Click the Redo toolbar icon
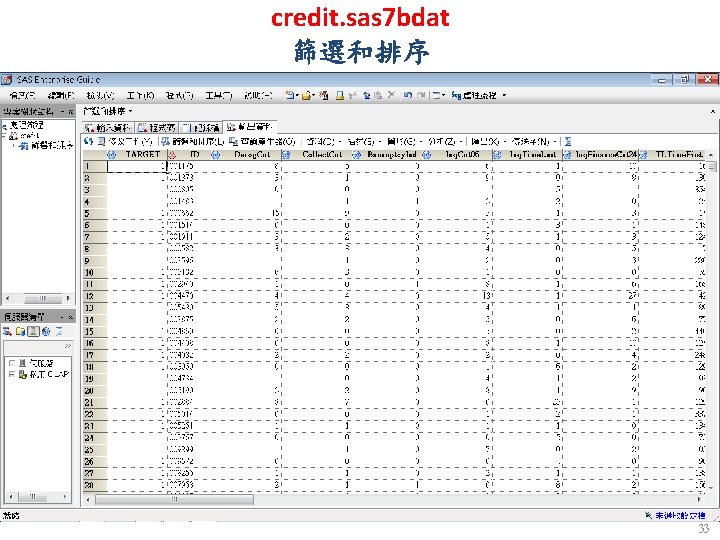This screenshot has width=720, height=540. point(421,95)
